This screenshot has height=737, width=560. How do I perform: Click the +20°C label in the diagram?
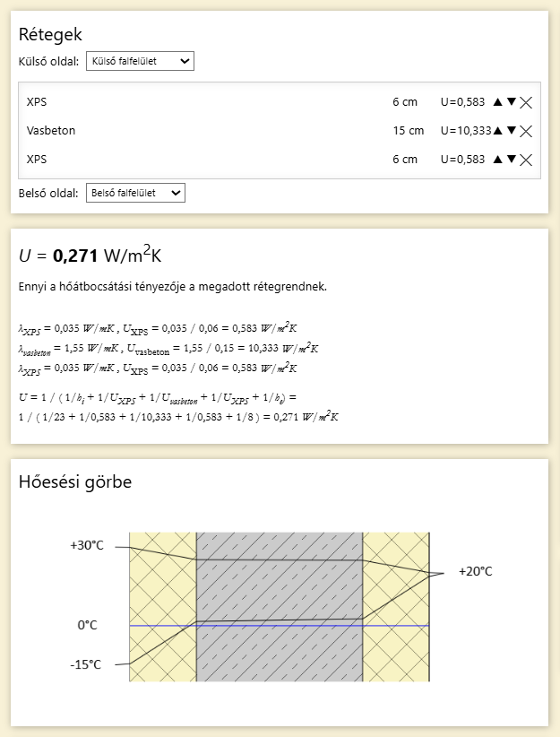click(x=475, y=571)
